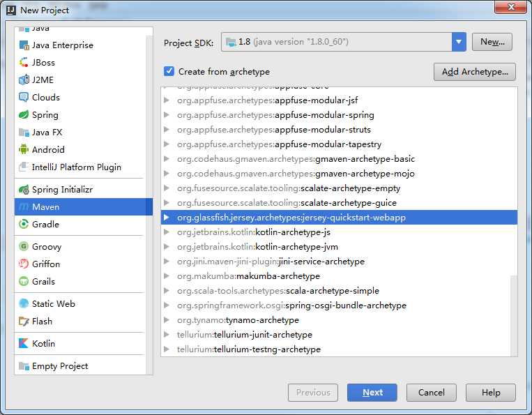Select Java Enterprise in project list
532x415 pixels.
click(62, 45)
